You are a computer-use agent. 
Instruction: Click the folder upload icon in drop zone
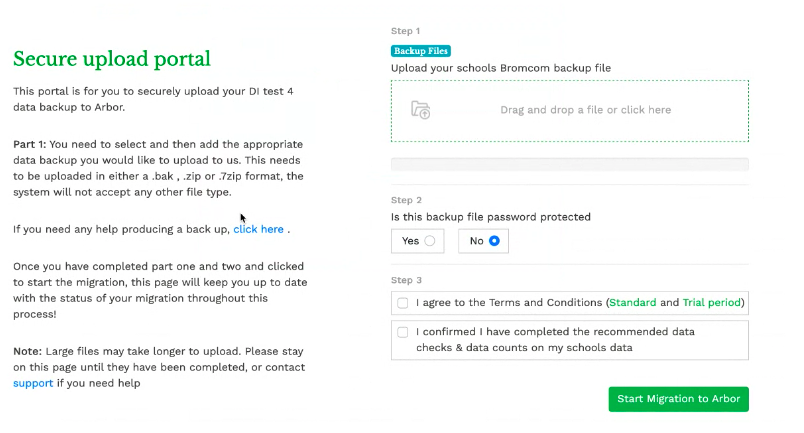pos(421,110)
